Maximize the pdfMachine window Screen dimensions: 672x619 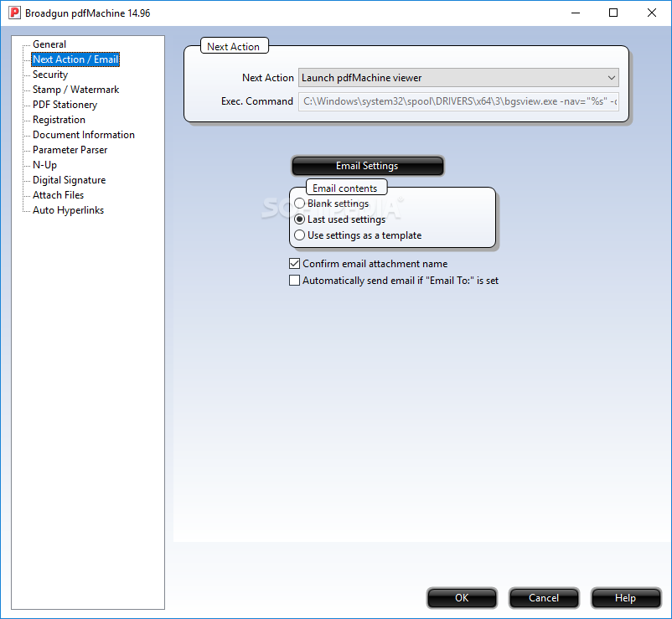[613, 13]
